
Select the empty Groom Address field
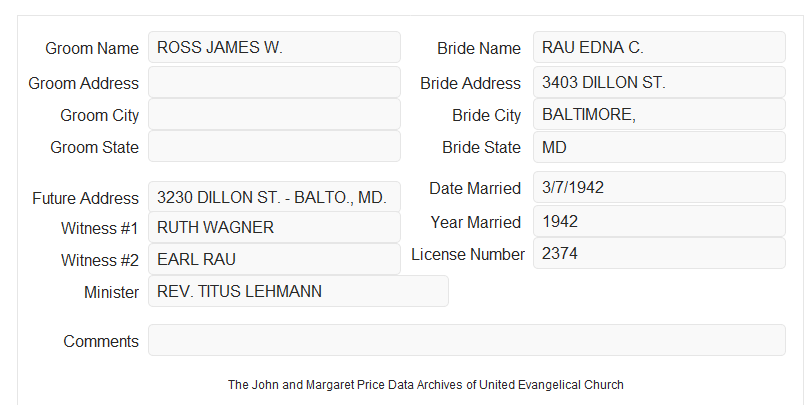click(x=274, y=82)
